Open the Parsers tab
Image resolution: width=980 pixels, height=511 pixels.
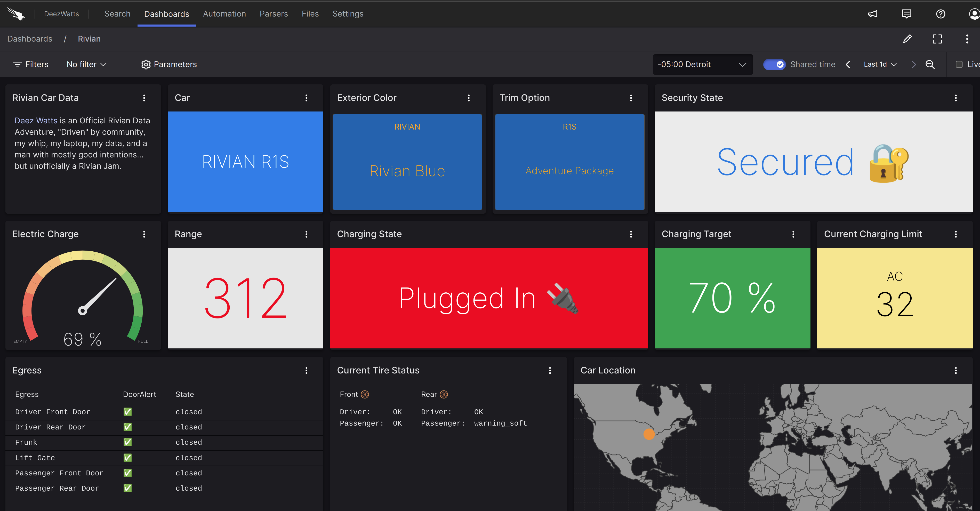pos(274,14)
